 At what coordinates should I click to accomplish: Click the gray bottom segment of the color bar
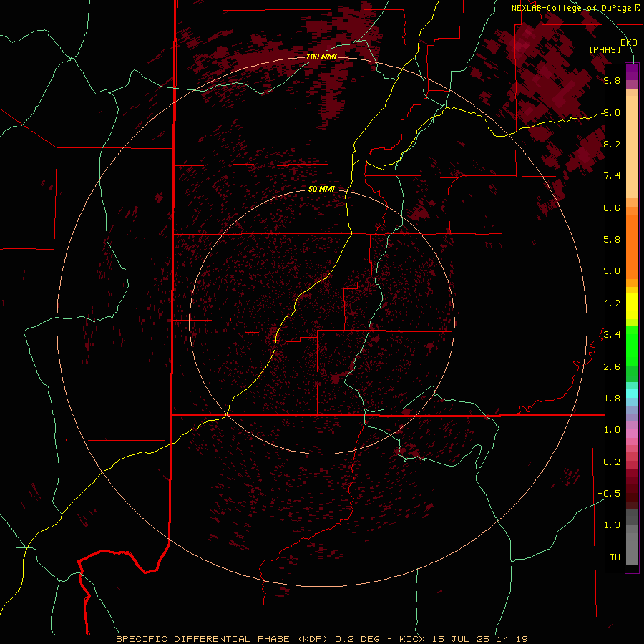coord(632,546)
